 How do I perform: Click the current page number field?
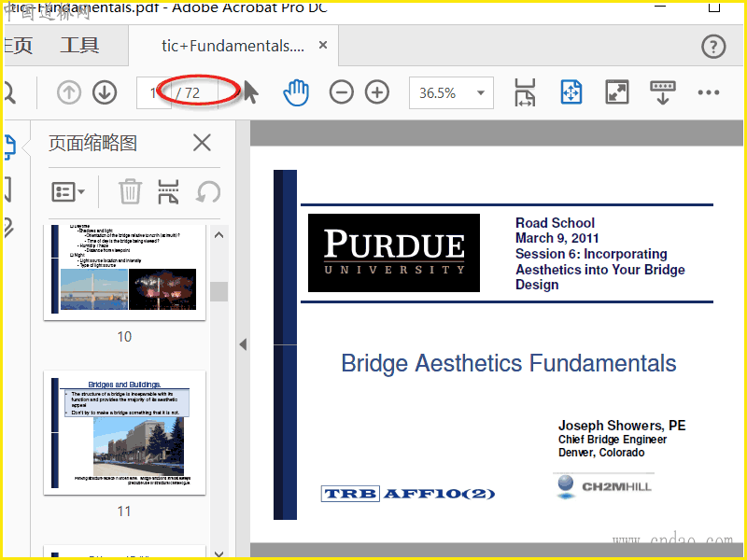153,92
